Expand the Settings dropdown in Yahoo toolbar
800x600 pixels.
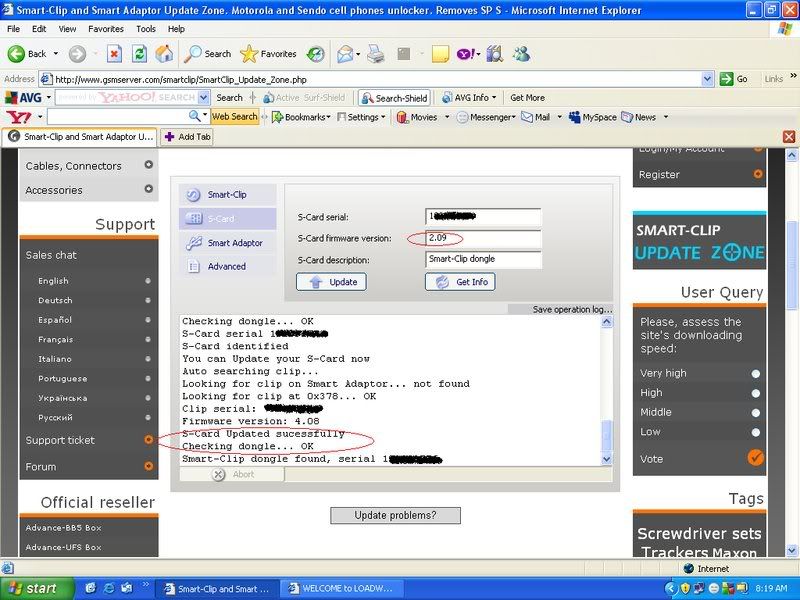(383, 117)
